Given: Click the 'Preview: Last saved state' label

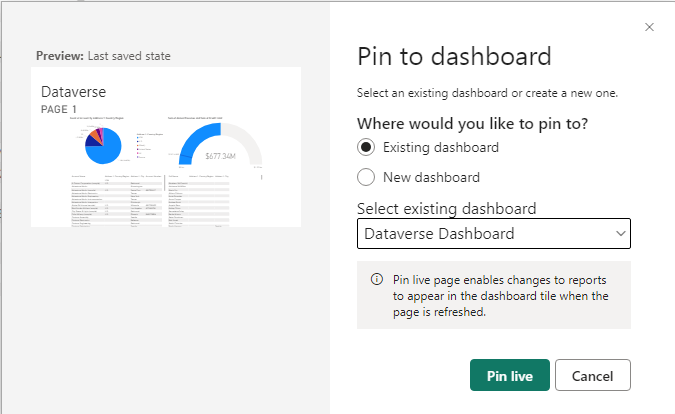Looking at the screenshot, I should (103, 55).
